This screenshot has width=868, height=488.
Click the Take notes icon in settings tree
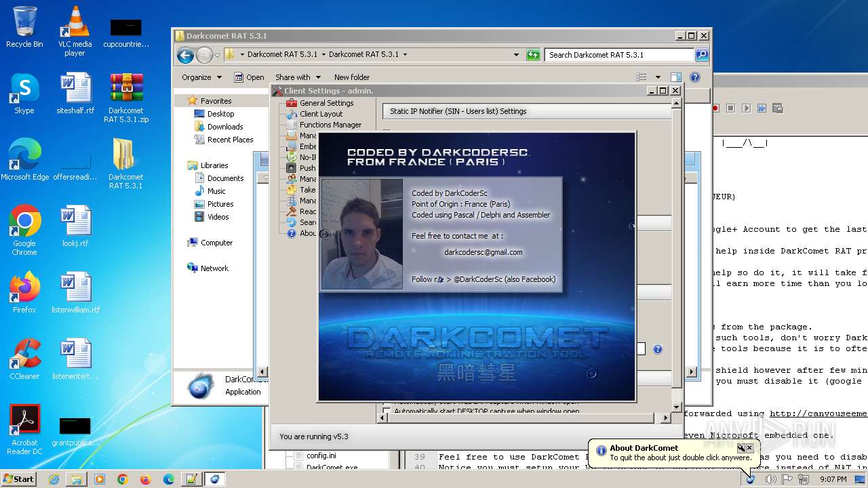[292, 190]
